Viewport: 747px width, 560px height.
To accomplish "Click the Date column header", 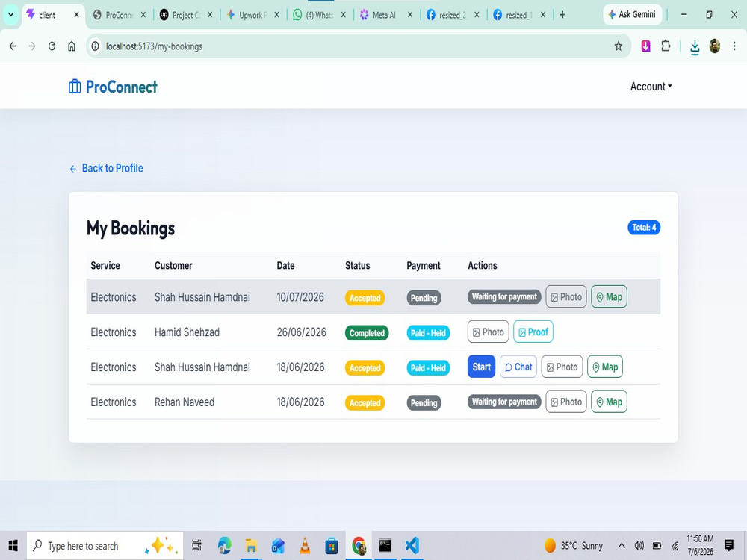I will tap(285, 265).
